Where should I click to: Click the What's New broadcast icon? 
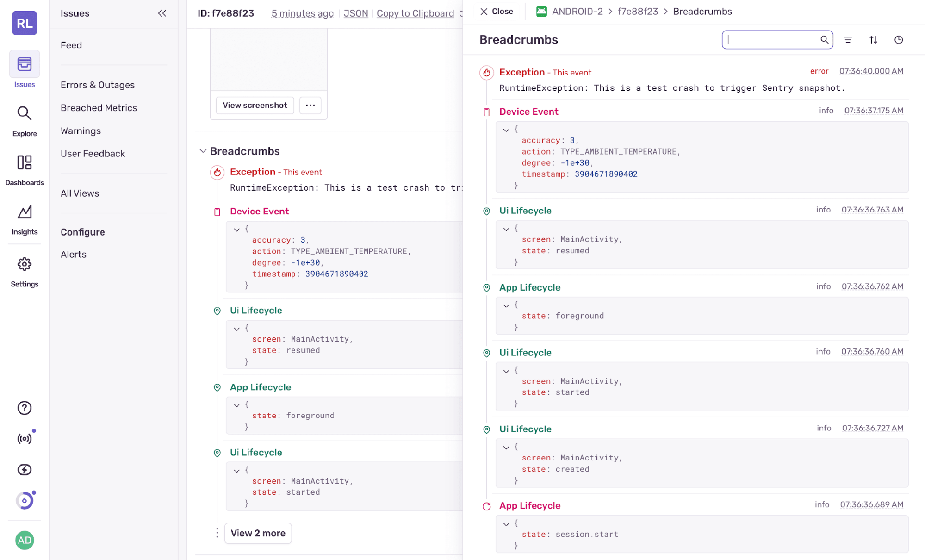coord(24,438)
